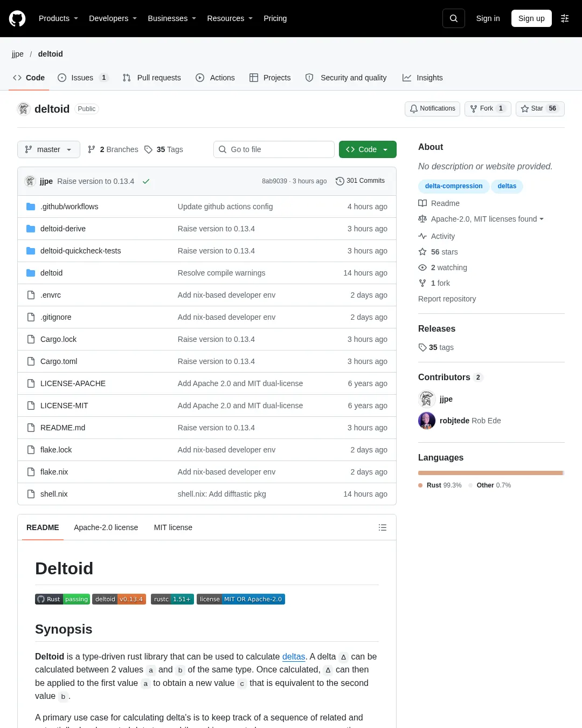Click the deltoid repository avatar beside the title

[24, 109]
